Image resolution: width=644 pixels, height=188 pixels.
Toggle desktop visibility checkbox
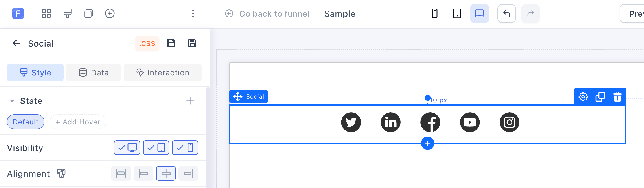(127, 148)
